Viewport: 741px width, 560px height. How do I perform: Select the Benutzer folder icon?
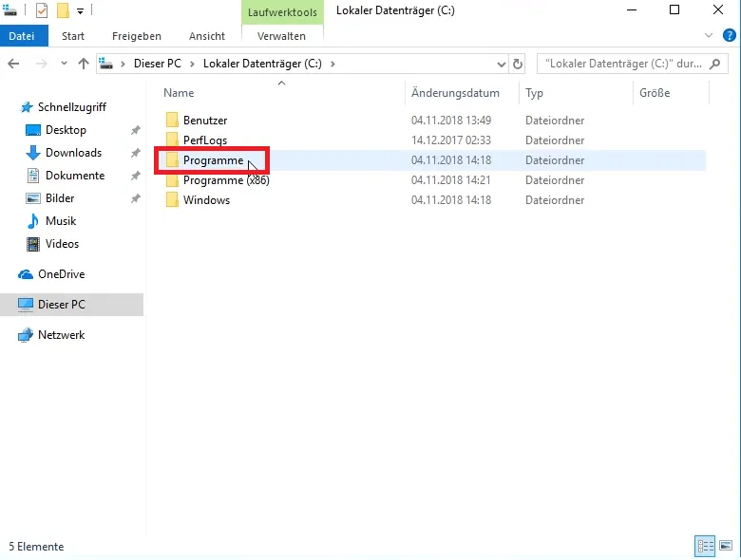pyautogui.click(x=172, y=120)
